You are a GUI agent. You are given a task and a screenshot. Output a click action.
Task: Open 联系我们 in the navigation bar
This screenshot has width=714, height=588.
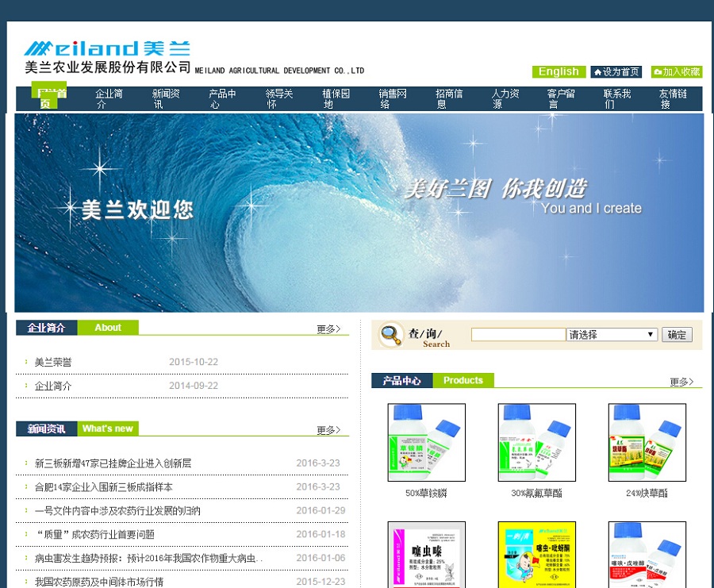click(617, 99)
